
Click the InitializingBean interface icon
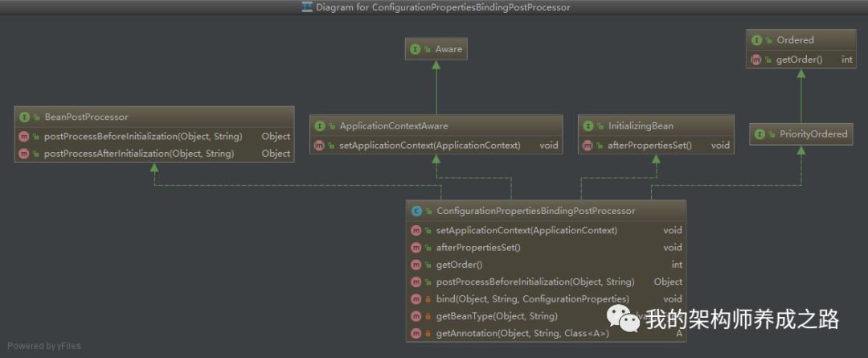588,126
